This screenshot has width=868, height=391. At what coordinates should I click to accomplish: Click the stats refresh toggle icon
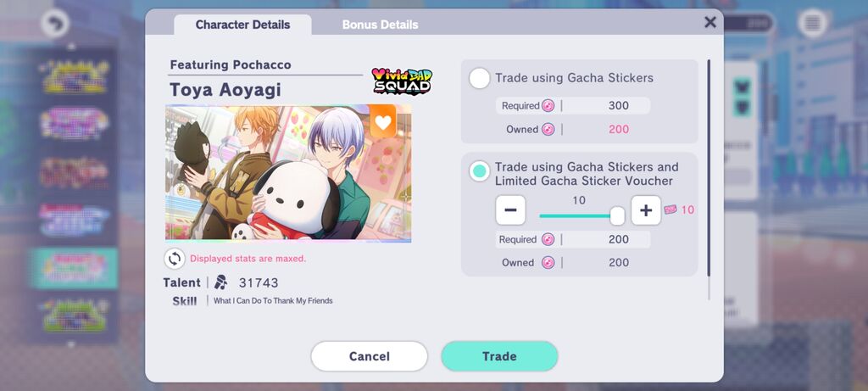click(175, 258)
